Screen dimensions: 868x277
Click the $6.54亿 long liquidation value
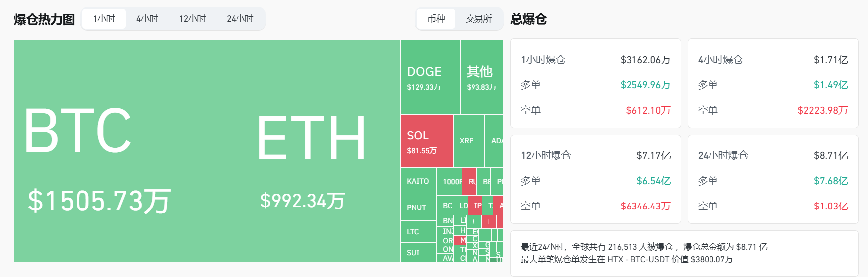point(654,181)
